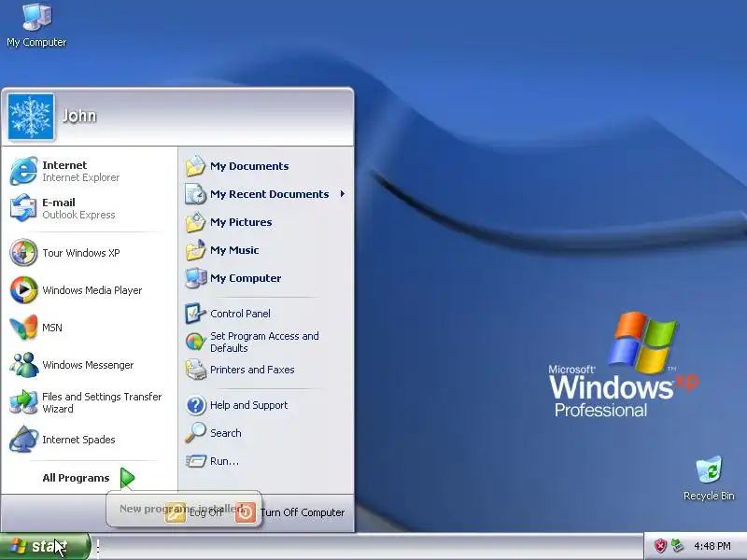Open My Documents folder icon
Screen dimensions: 747x560
coord(195,166)
